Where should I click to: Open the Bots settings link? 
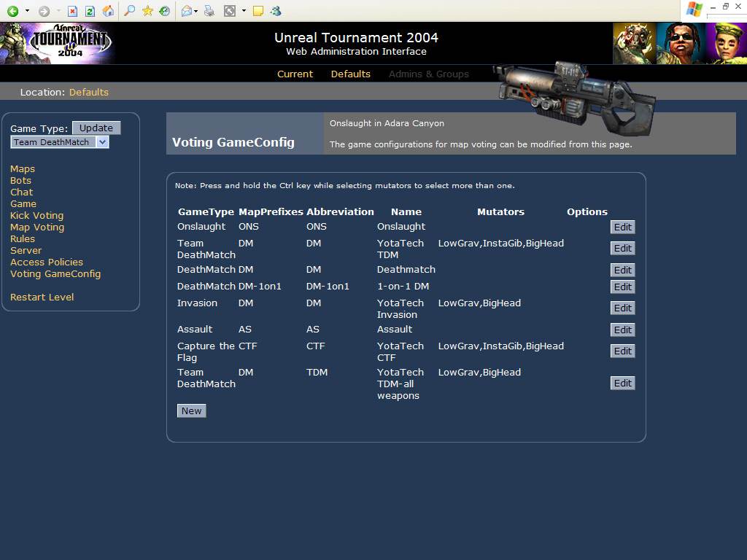click(20, 181)
